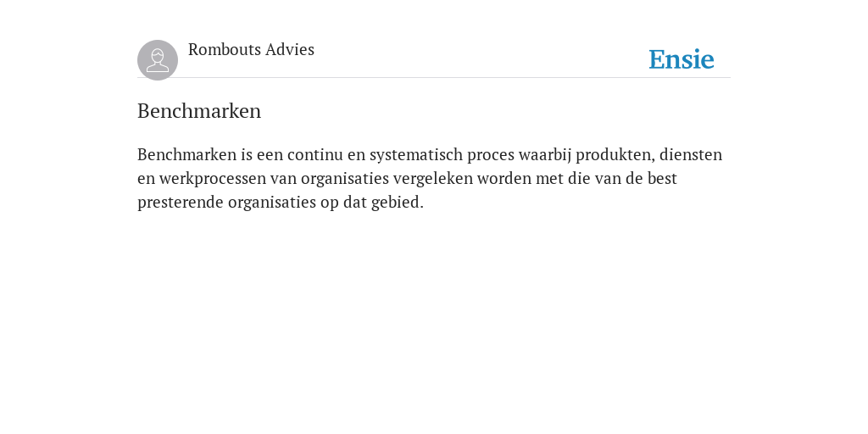Click the word continu in the definition
The width and height of the screenshot is (868, 434).
[x=315, y=154]
